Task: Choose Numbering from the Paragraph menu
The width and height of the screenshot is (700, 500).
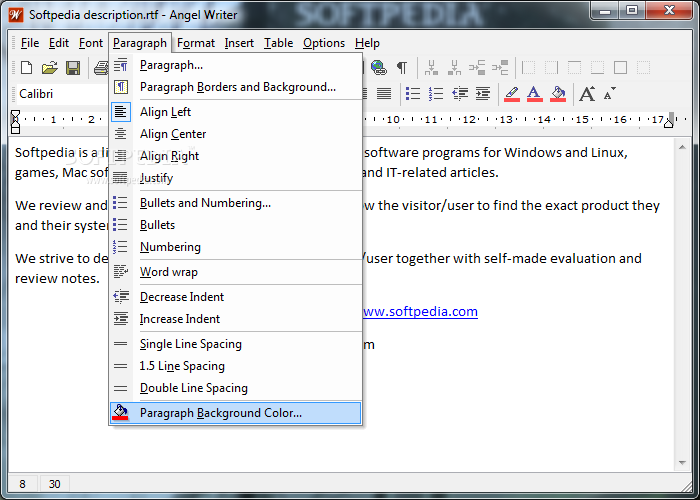Action: (236, 247)
